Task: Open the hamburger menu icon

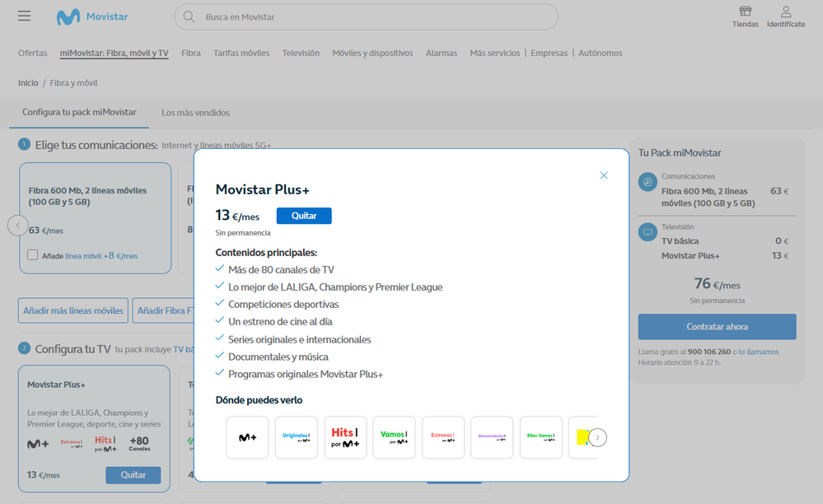Action: pyautogui.click(x=24, y=16)
